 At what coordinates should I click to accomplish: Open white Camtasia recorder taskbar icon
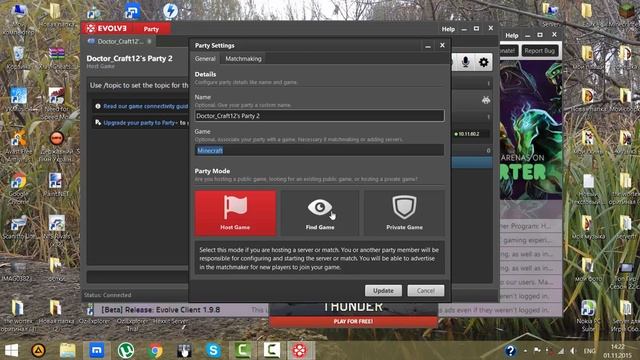coord(271,351)
